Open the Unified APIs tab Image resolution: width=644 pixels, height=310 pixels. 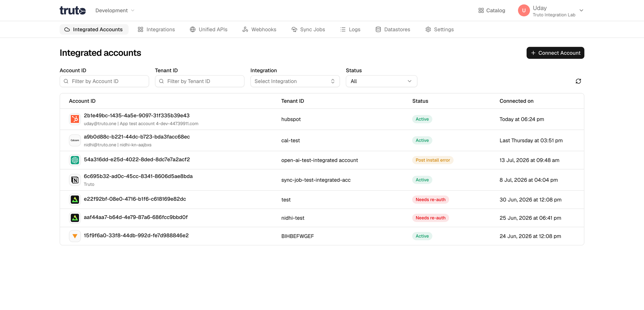(x=209, y=29)
